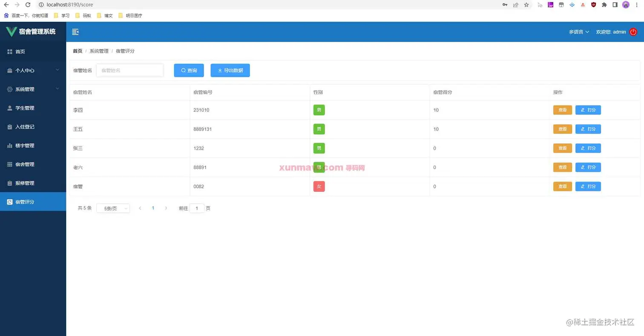Select page 1 in pagination
The width and height of the screenshot is (644, 336).
coord(153,208)
